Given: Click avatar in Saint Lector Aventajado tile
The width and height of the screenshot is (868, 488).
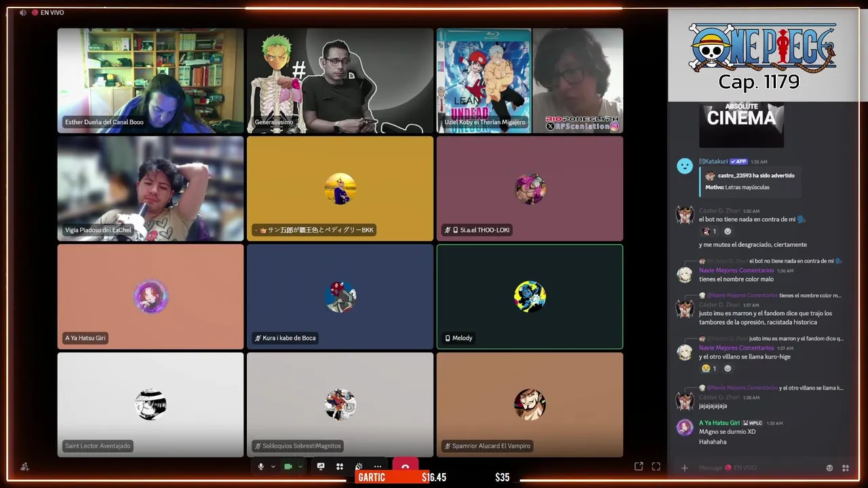Looking at the screenshot, I should (x=151, y=405).
